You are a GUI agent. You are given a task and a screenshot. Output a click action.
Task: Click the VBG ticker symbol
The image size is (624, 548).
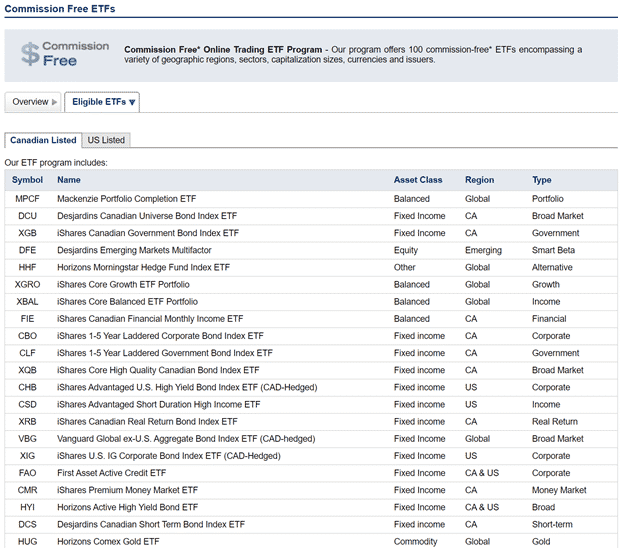(27, 438)
